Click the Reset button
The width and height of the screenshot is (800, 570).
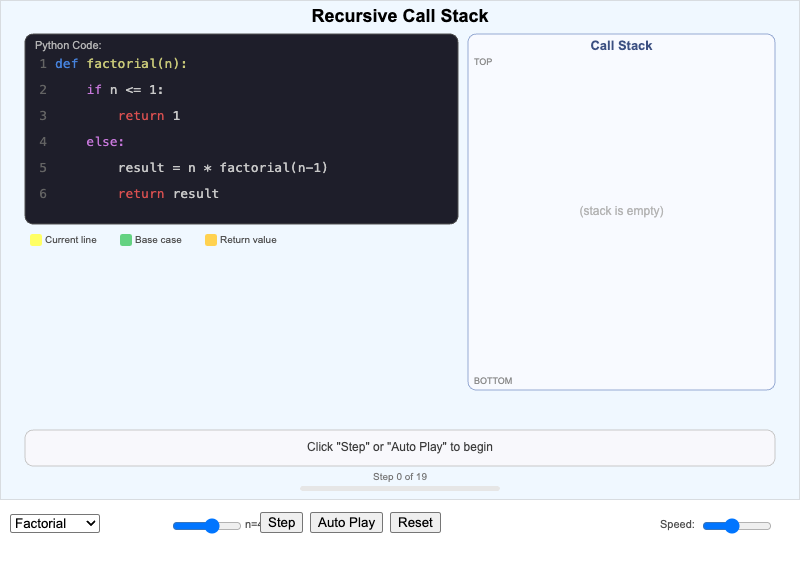[x=415, y=522]
